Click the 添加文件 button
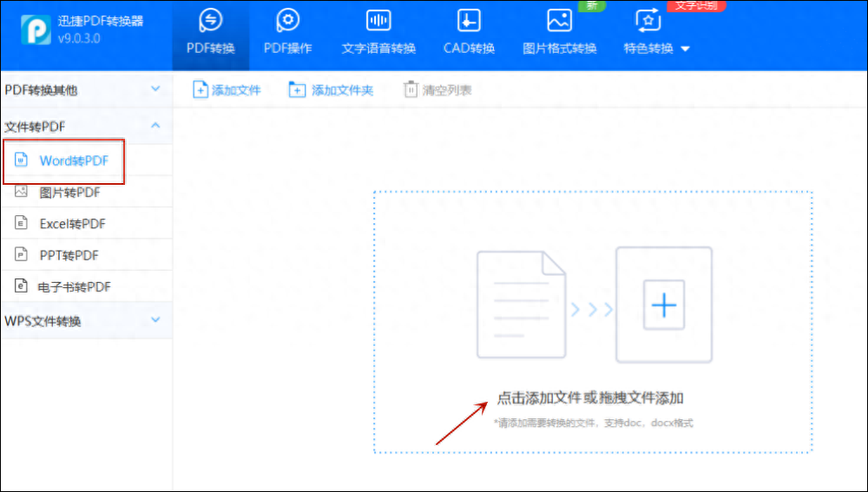 [227, 89]
